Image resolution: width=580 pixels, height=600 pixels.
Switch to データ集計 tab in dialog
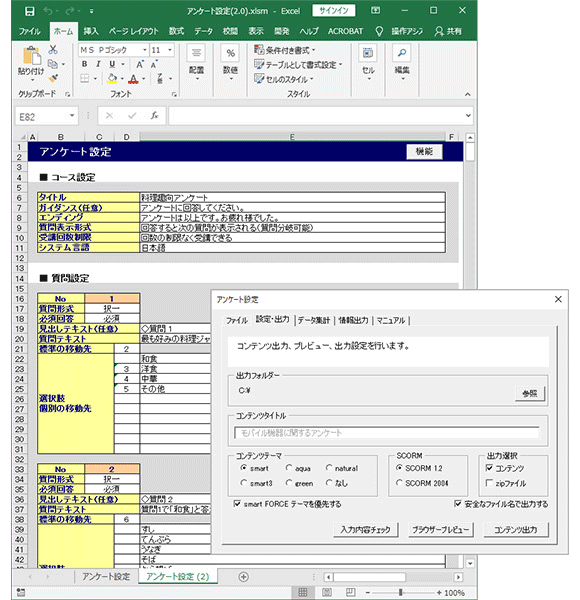click(313, 320)
